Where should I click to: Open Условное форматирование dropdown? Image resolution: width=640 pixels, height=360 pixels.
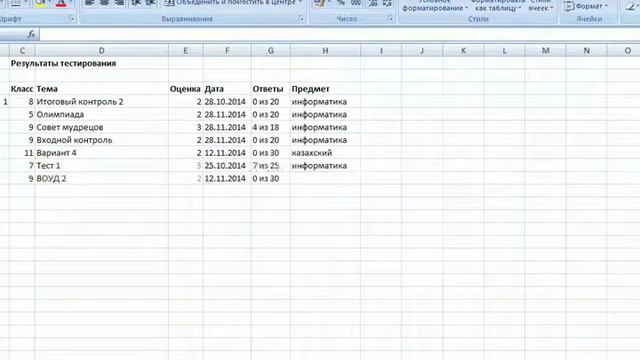click(435, 5)
